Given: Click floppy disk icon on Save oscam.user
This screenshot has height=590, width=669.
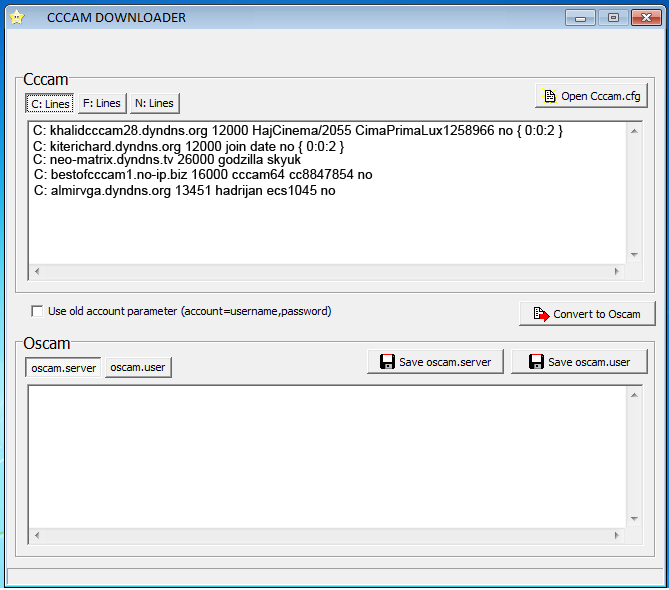Looking at the screenshot, I should click(536, 362).
